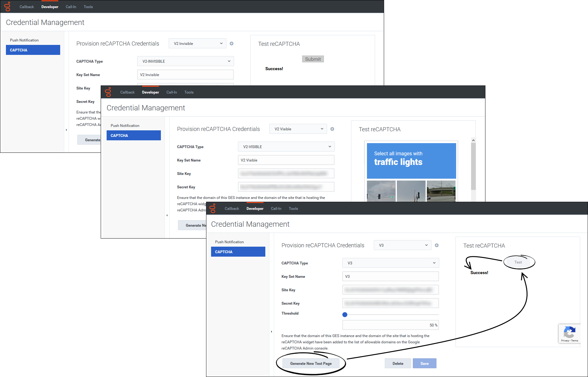
Task: Select the Call-In menu item
Action: pos(276,208)
